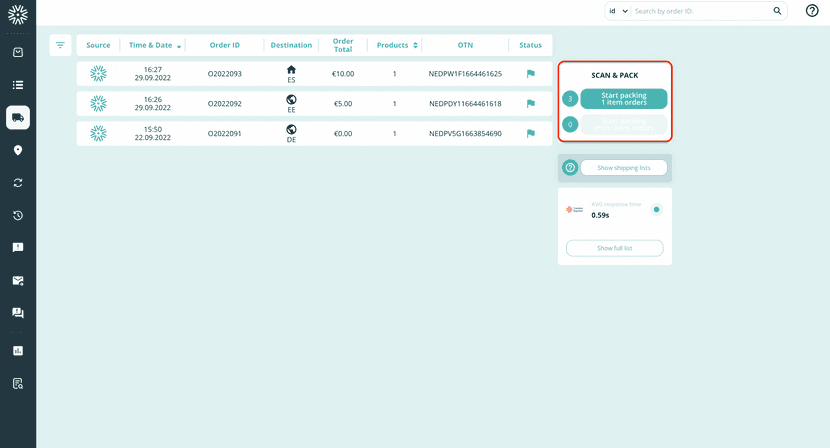This screenshot has height=448, width=830.
Task: Open the id search type dropdown
Action: (x=617, y=11)
